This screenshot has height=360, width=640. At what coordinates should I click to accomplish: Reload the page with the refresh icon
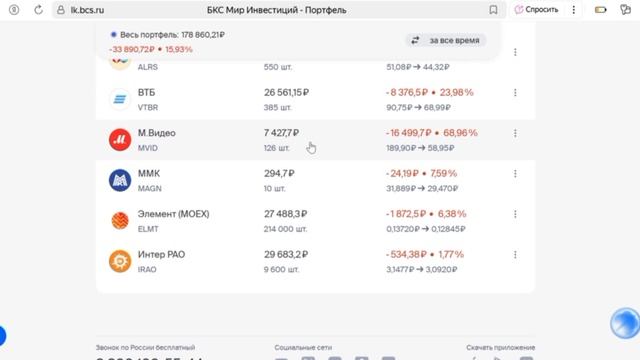click(x=38, y=10)
